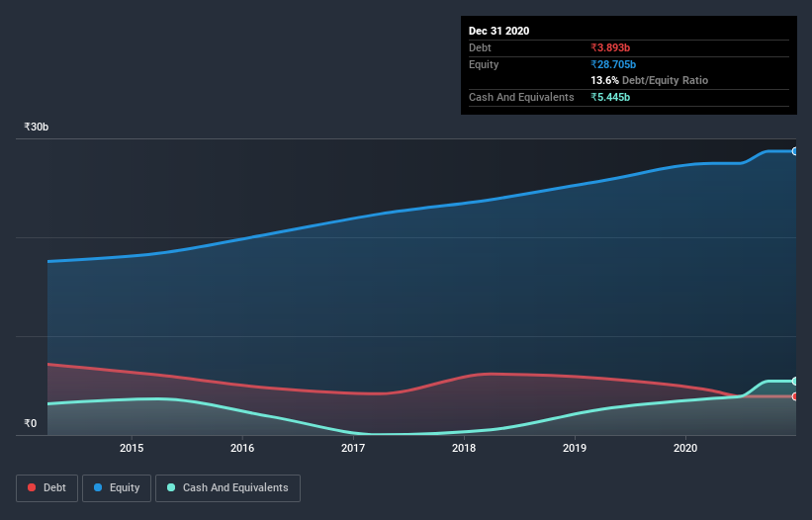Viewport: 812px width, 520px height.
Task: Click the ₹0 y-axis label
Action: pos(31,423)
